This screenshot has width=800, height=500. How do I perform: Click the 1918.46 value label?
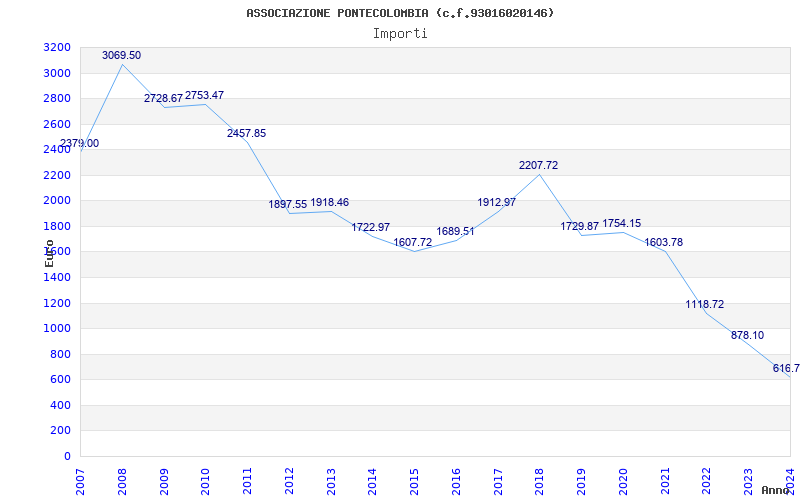click(x=330, y=202)
